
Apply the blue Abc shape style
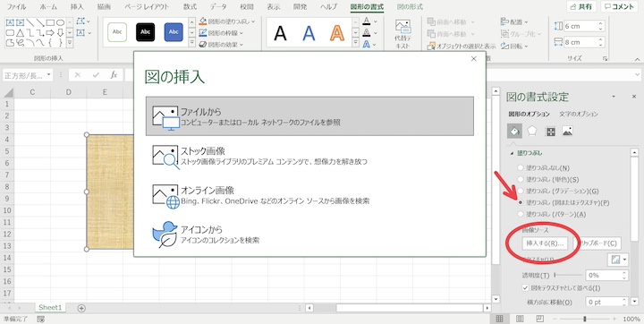(174, 32)
